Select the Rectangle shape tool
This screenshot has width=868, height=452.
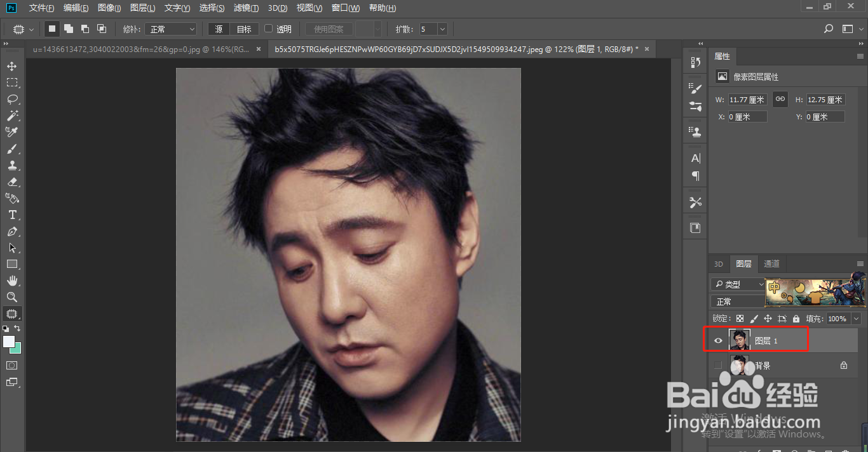click(x=12, y=264)
